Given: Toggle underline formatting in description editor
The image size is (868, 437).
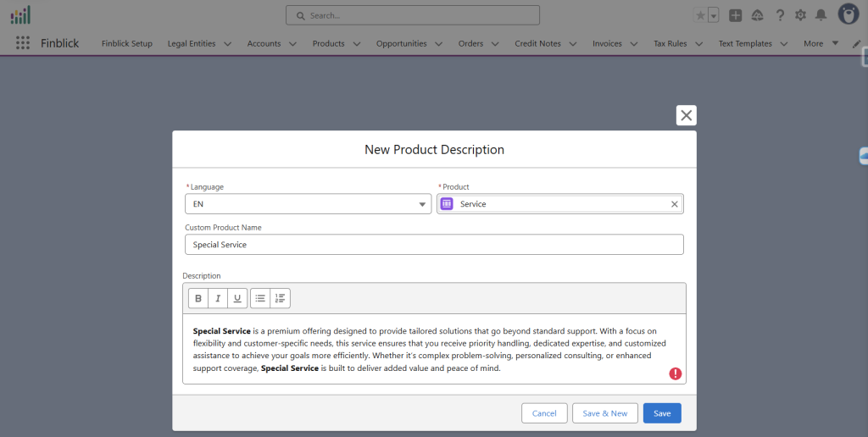Looking at the screenshot, I should (237, 298).
